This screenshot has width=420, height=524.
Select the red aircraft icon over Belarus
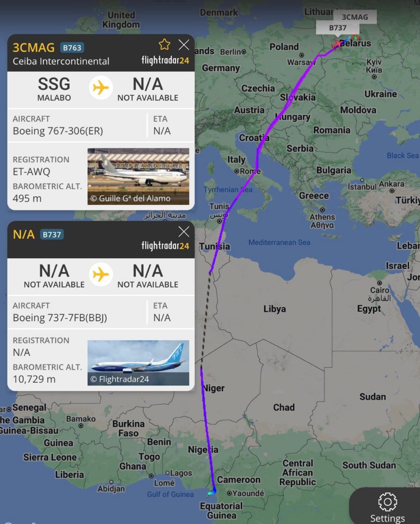coord(338,44)
